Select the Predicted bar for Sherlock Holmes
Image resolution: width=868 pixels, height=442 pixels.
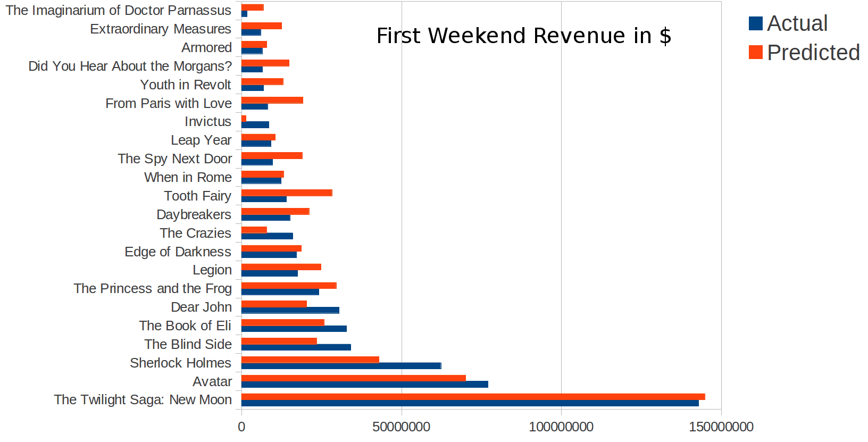(x=310, y=360)
